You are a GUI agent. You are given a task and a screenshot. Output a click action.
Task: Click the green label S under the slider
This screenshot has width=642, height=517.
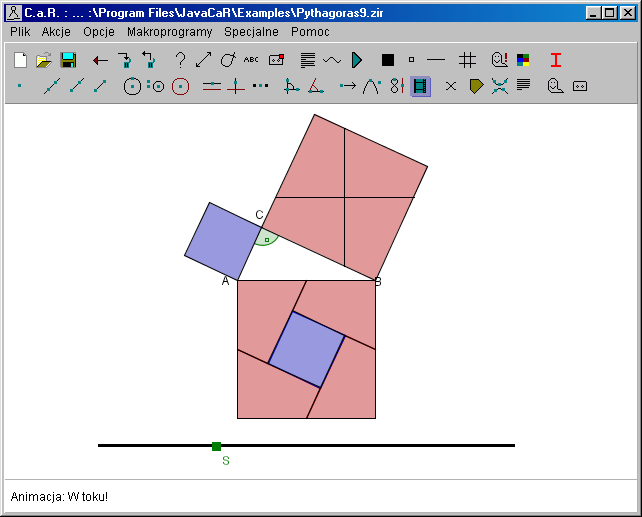coord(226,461)
